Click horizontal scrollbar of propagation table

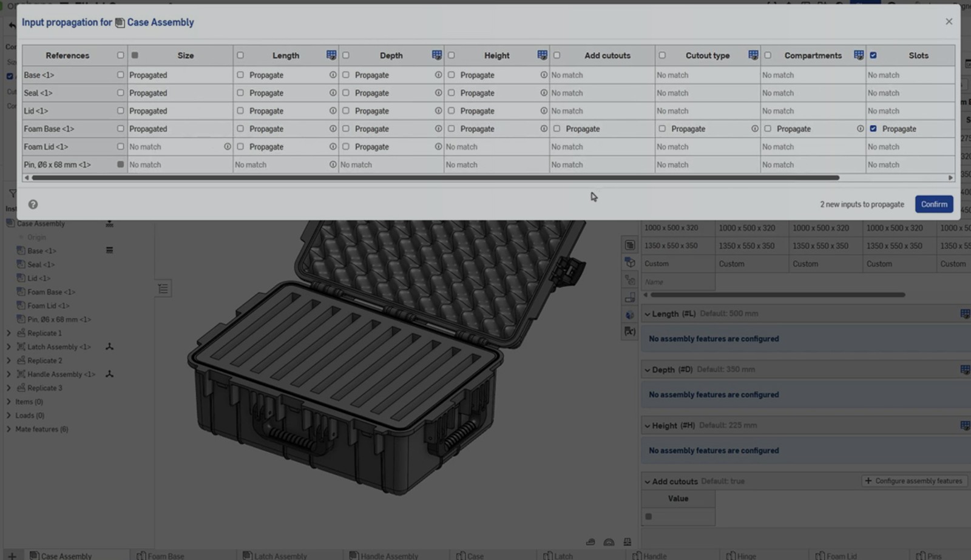[435, 178]
